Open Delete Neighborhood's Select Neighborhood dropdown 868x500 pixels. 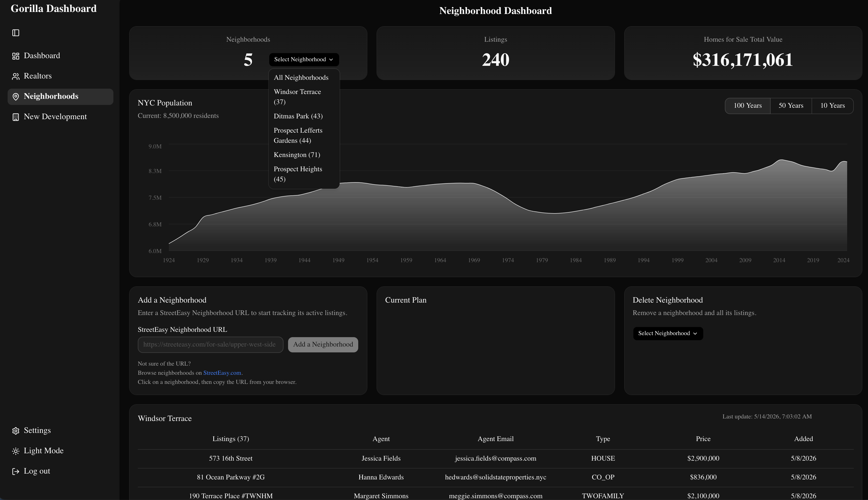click(x=668, y=333)
